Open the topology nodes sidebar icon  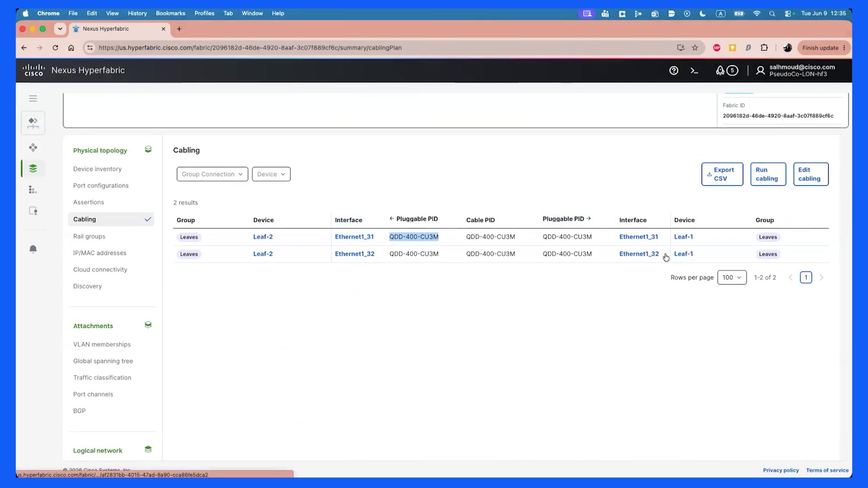tap(33, 147)
